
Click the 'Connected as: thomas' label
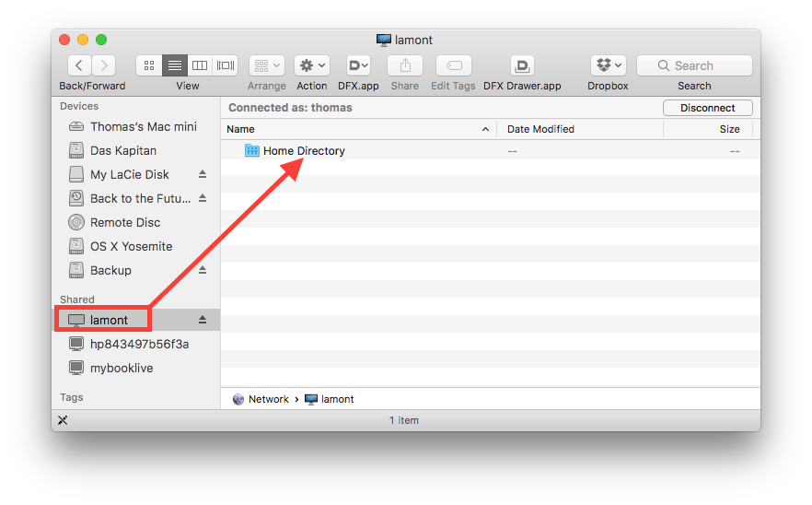pyautogui.click(x=291, y=108)
